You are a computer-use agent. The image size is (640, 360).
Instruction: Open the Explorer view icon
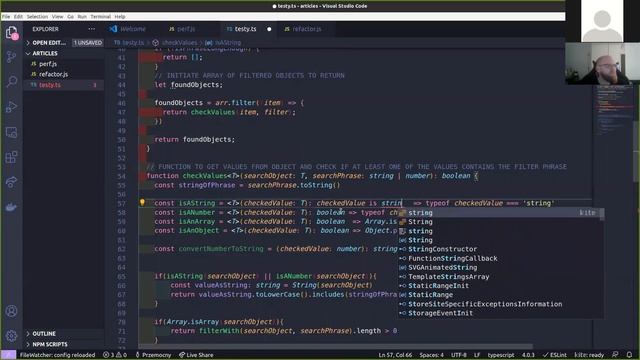point(11,32)
